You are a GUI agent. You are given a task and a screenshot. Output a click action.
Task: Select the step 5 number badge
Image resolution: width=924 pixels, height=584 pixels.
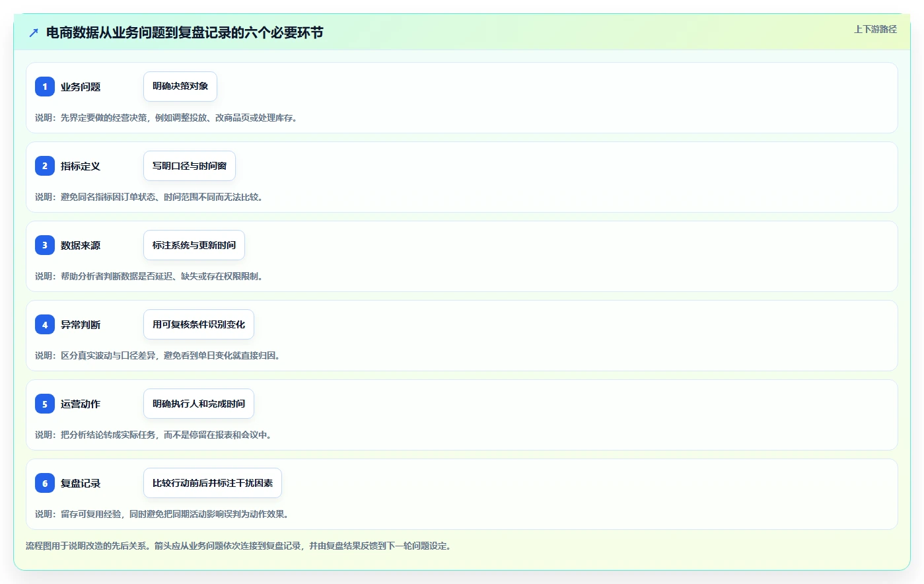pyautogui.click(x=45, y=404)
